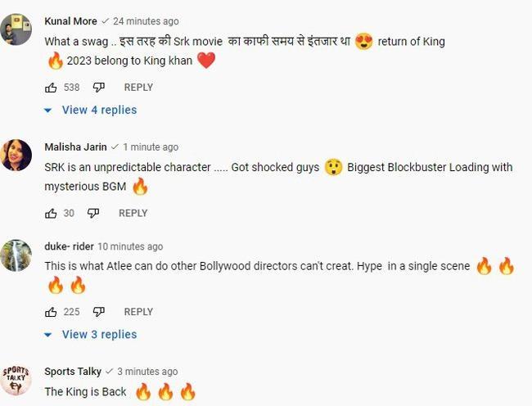Dislike Kunal More's comment
This screenshot has width=532, height=406.
tap(98, 87)
